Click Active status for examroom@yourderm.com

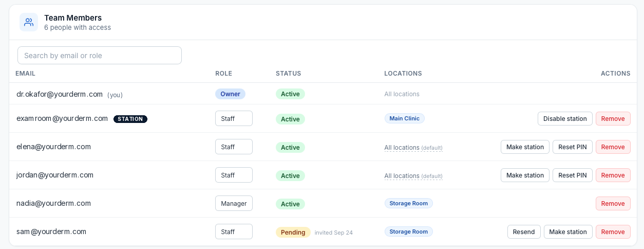tap(290, 119)
